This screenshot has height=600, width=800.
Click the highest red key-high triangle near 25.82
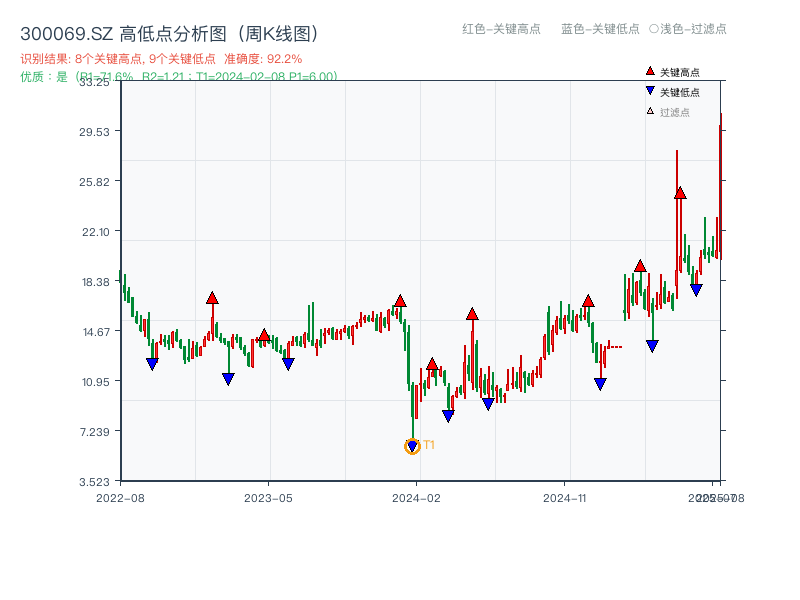(680, 193)
